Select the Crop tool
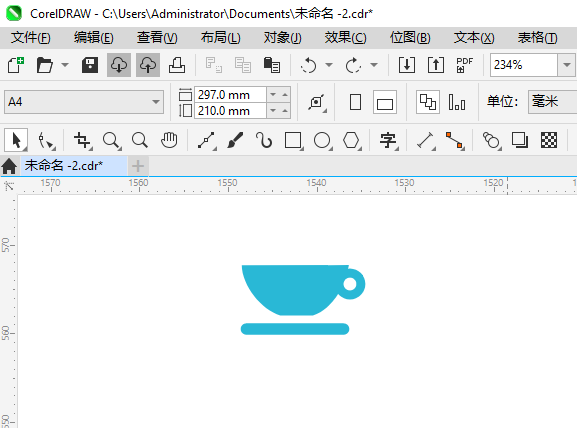 pyautogui.click(x=82, y=141)
